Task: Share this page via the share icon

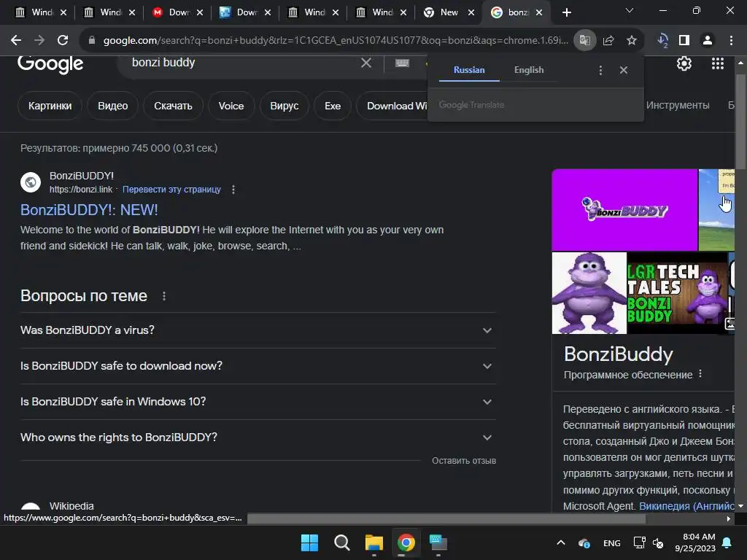Action: [x=608, y=41]
